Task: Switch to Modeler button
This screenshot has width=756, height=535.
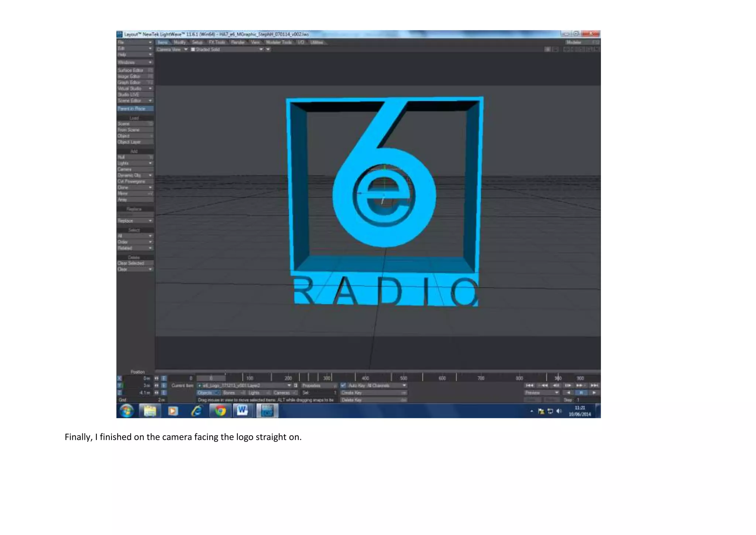Action: tap(582, 42)
